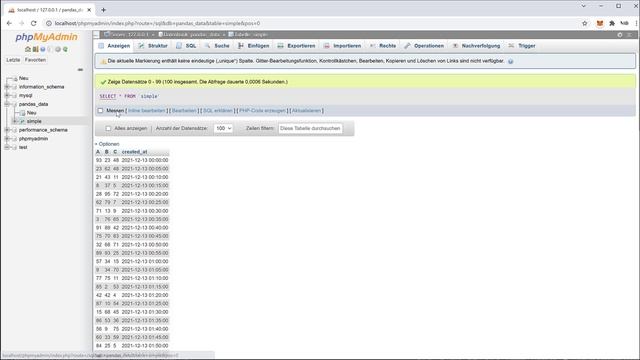Reload the browser page
The height and width of the screenshot is (360, 640).
pos(33,23)
